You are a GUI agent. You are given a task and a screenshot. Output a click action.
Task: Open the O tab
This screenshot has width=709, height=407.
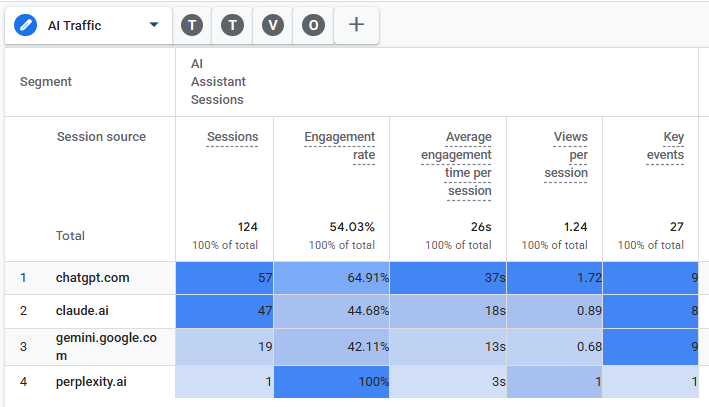pos(313,25)
